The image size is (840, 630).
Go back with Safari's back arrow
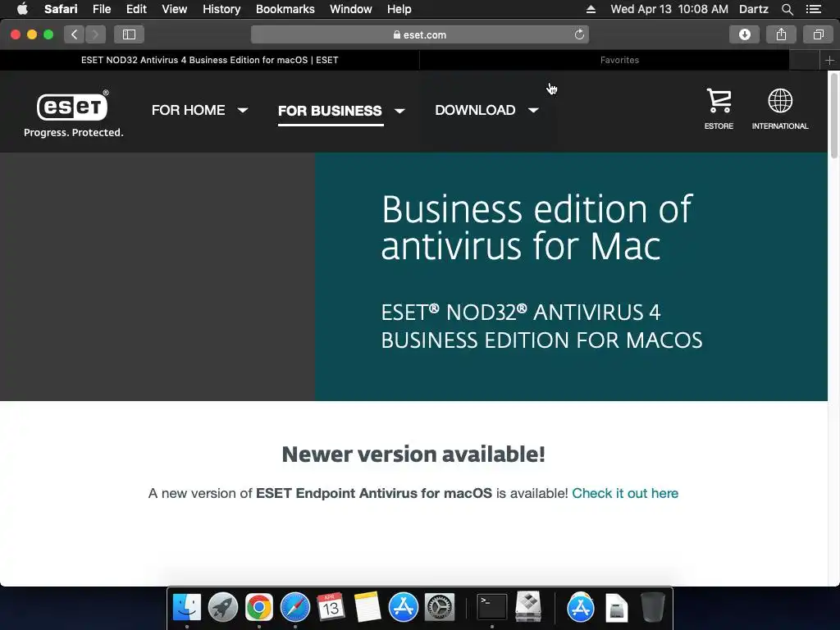75,34
